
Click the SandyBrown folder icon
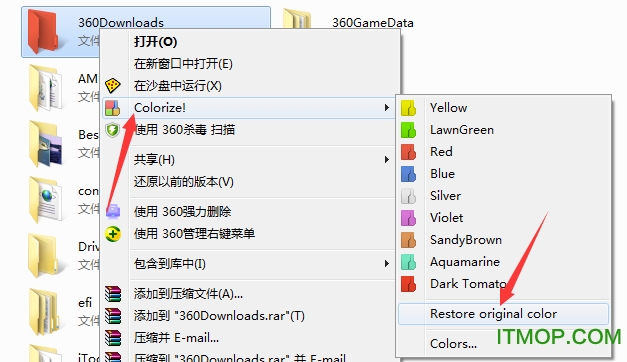point(408,240)
